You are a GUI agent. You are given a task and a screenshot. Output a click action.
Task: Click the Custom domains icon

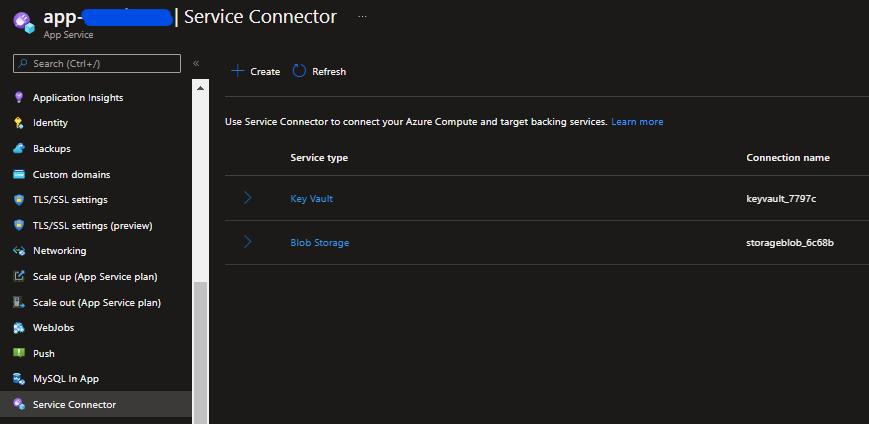tap(19, 175)
